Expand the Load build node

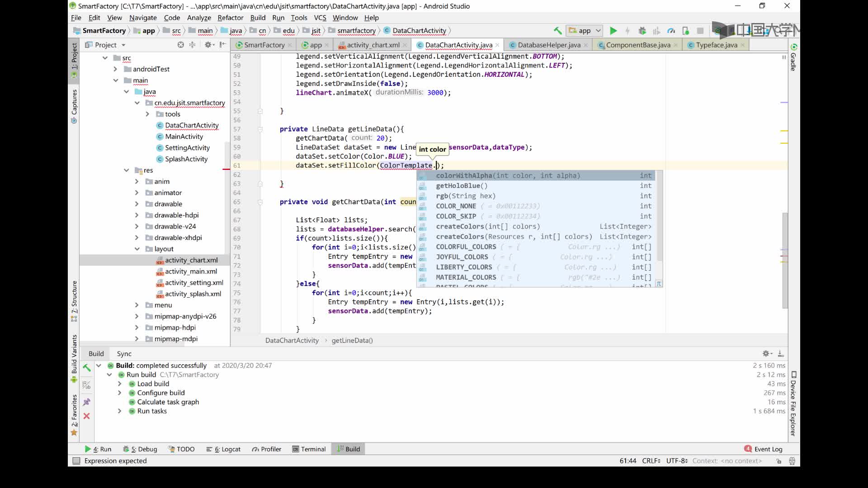(x=119, y=384)
